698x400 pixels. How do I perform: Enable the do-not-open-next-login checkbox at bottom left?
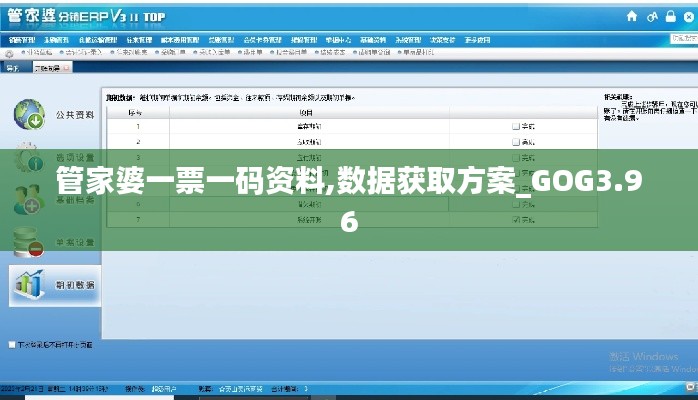(x=12, y=345)
